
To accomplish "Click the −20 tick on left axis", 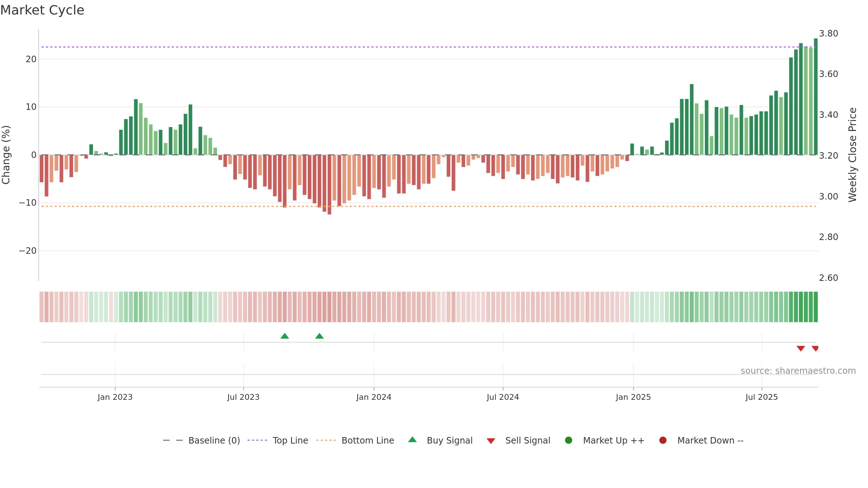I will [x=28, y=251].
